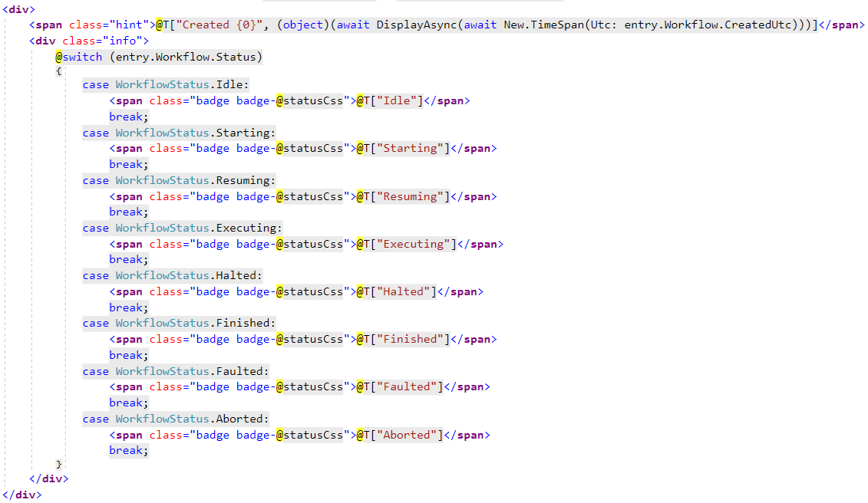Click @statusCss in the Halted span line
Screen dimensions: 868x503
309,291
